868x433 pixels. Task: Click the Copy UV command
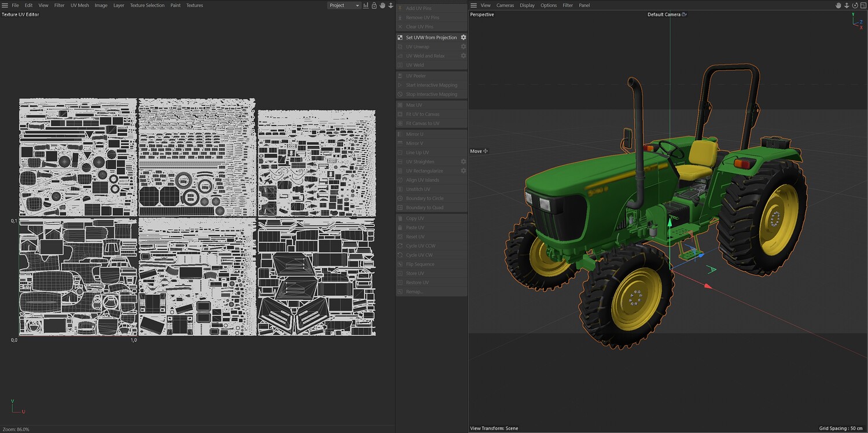(415, 218)
